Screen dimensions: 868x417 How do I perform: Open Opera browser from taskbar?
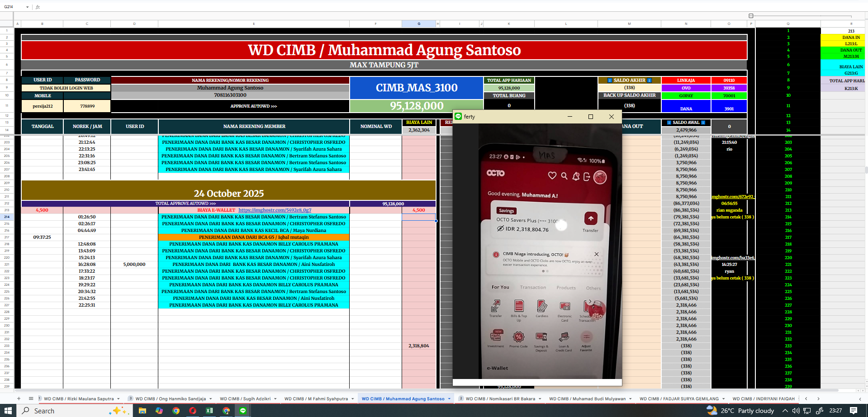193,411
